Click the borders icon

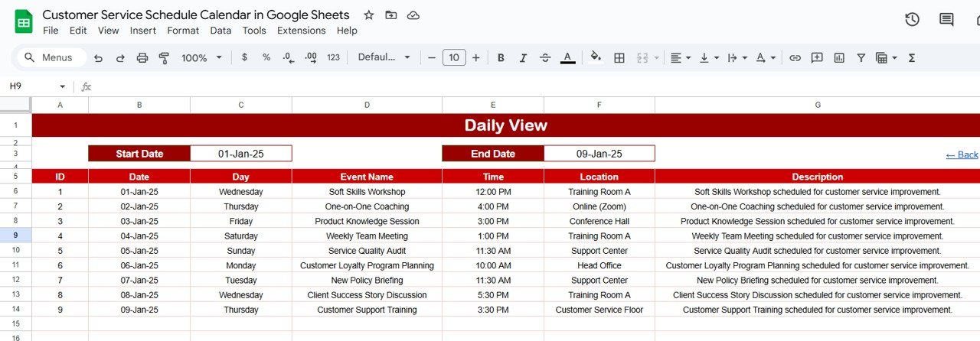tap(619, 58)
